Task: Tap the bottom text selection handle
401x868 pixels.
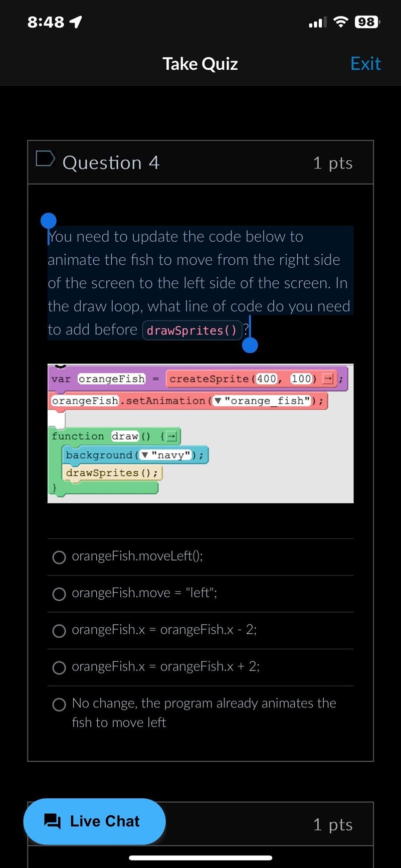Action: click(250, 345)
